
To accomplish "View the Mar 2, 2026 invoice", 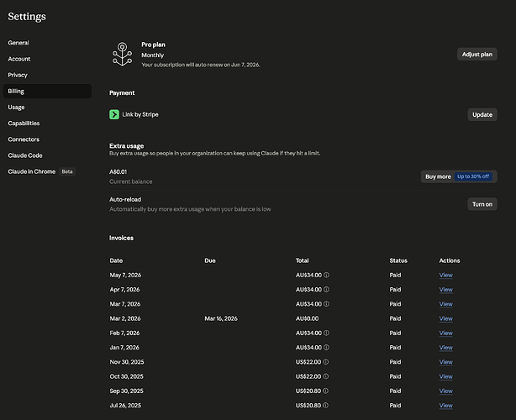I will (446, 318).
